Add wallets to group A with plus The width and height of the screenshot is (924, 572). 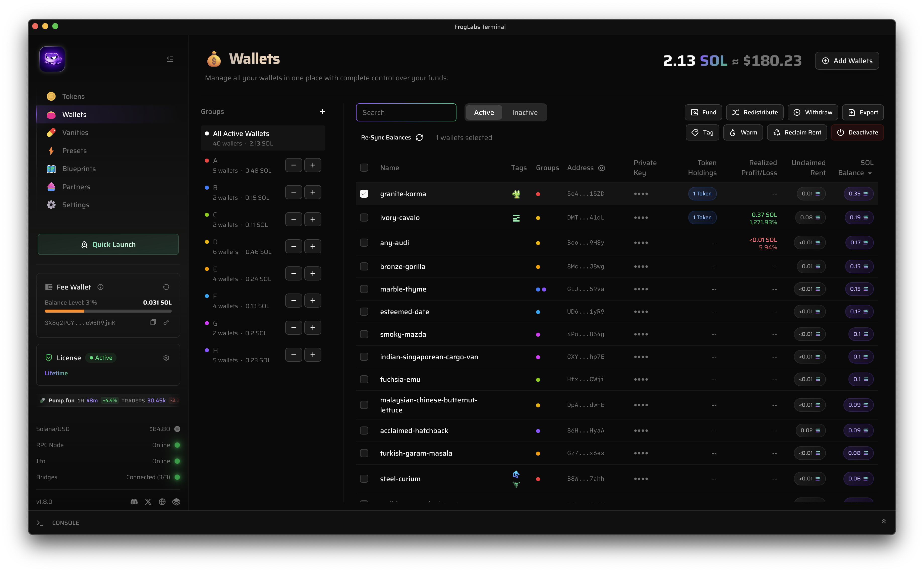pos(313,165)
